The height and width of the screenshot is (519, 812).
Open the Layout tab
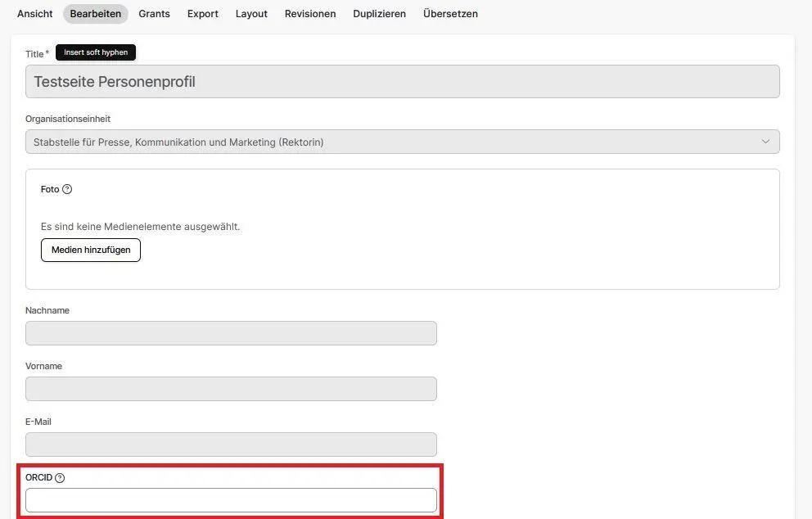251,14
